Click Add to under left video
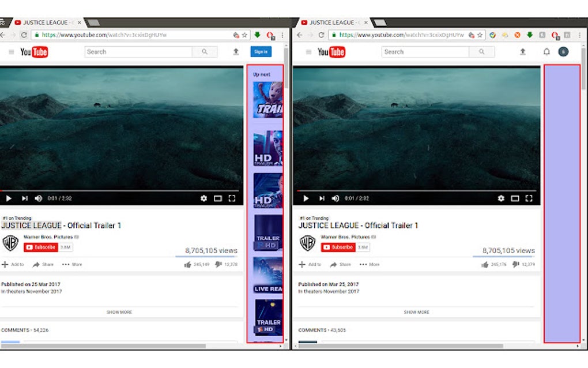The width and height of the screenshot is (588, 368). point(13,265)
